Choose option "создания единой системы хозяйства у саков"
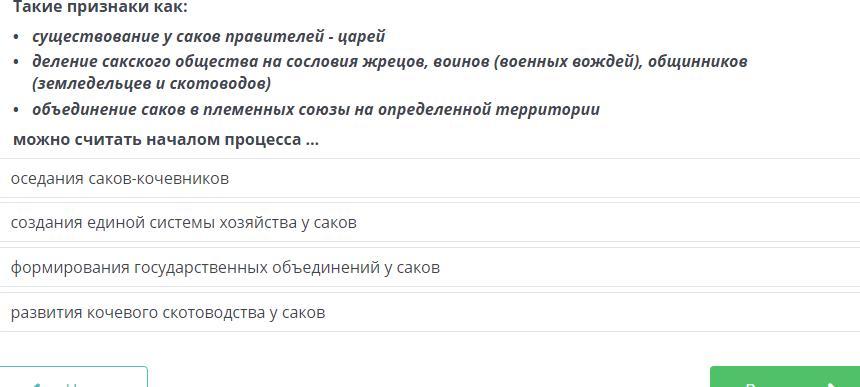This screenshot has height=387, width=860. (x=430, y=223)
